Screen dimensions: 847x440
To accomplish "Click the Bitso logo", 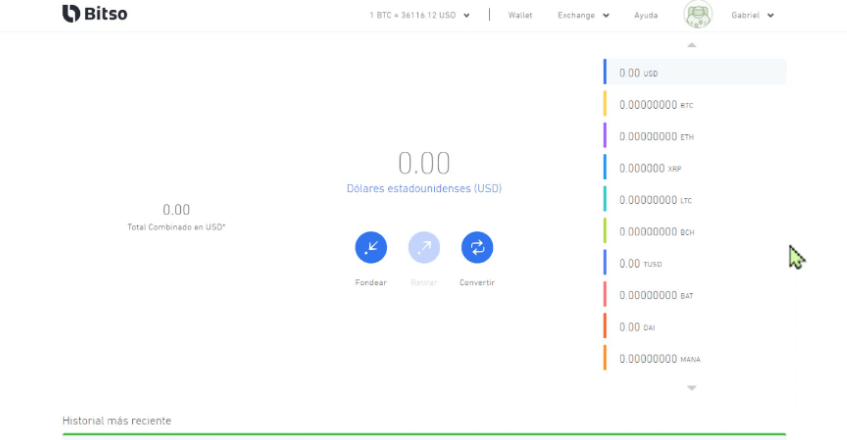I will (x=95, y=14).
